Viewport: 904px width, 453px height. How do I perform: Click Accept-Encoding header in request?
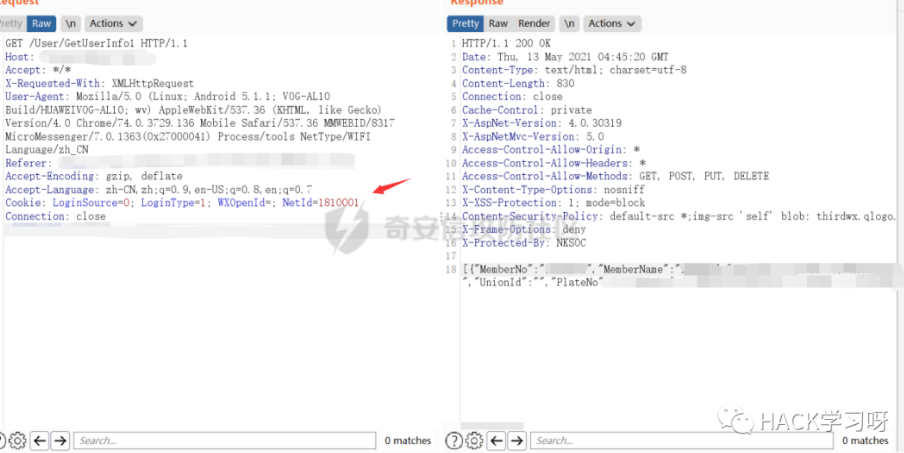tap(94, 176)
